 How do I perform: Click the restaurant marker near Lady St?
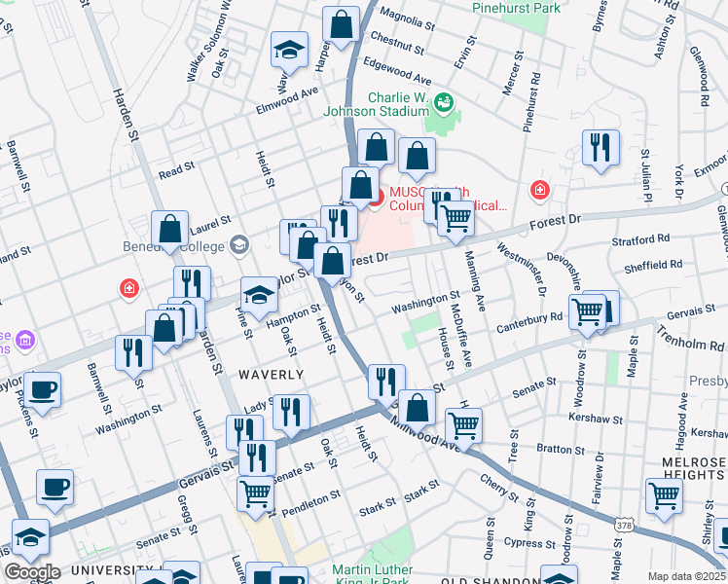click(292, 413)
